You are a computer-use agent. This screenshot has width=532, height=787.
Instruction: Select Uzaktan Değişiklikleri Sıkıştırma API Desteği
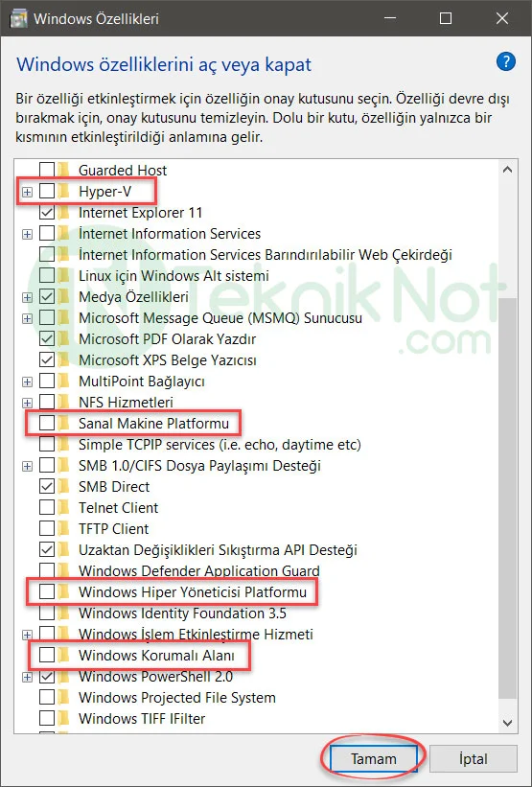218,549
